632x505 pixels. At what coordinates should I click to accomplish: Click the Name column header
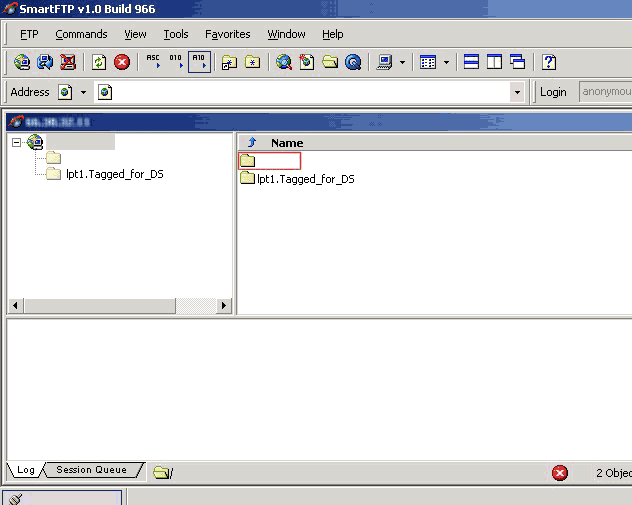287,143
